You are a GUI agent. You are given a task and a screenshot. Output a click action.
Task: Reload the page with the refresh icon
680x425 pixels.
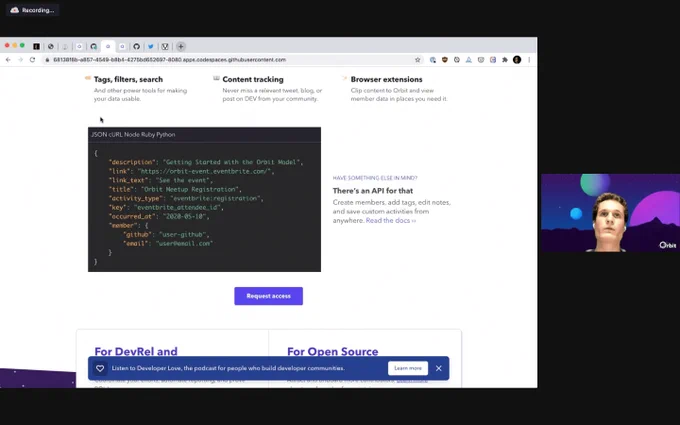[33, 60]
